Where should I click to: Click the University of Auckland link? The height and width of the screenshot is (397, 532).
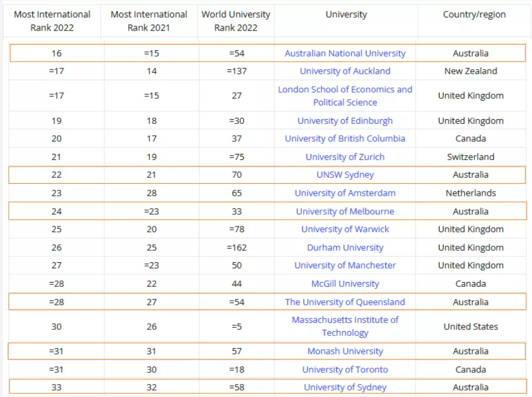coord(345,71)
